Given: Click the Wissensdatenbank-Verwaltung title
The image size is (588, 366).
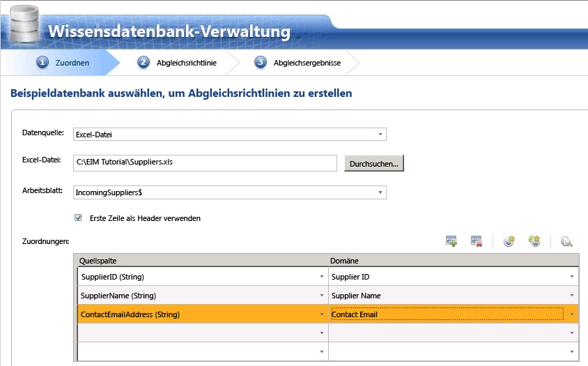Looking at the screenshot, I should pos(169,31).
